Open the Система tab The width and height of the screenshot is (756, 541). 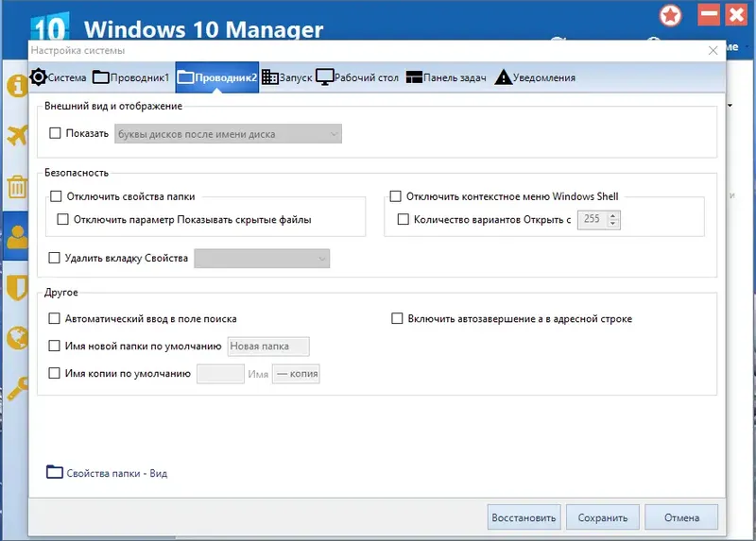[58, 77]
